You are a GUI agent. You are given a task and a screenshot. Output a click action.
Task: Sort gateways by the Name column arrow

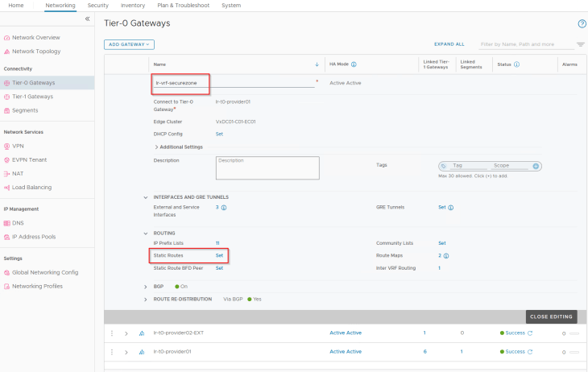[317, 64]
